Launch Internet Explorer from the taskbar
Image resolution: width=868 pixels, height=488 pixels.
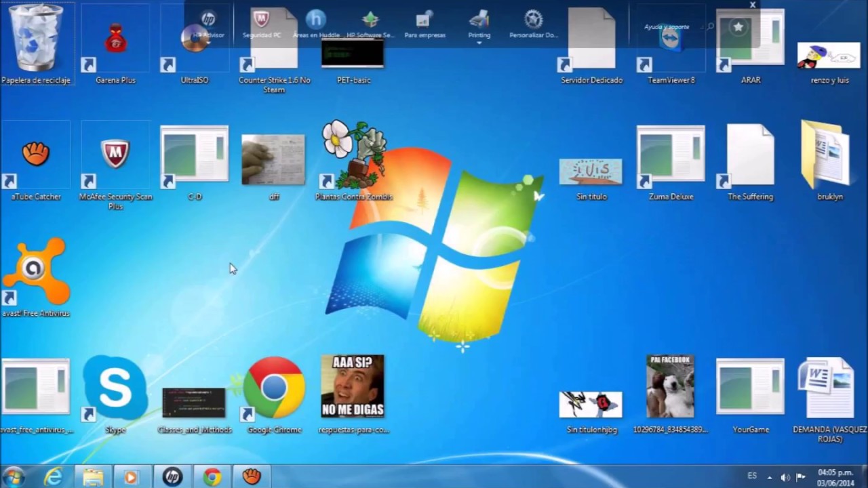[x=53, y=477]
